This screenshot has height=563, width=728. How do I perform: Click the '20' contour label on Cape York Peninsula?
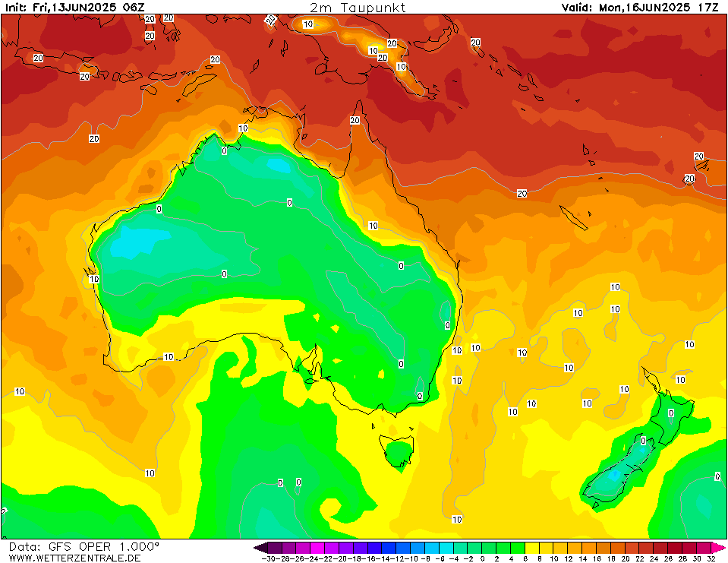tap(355, 120)
